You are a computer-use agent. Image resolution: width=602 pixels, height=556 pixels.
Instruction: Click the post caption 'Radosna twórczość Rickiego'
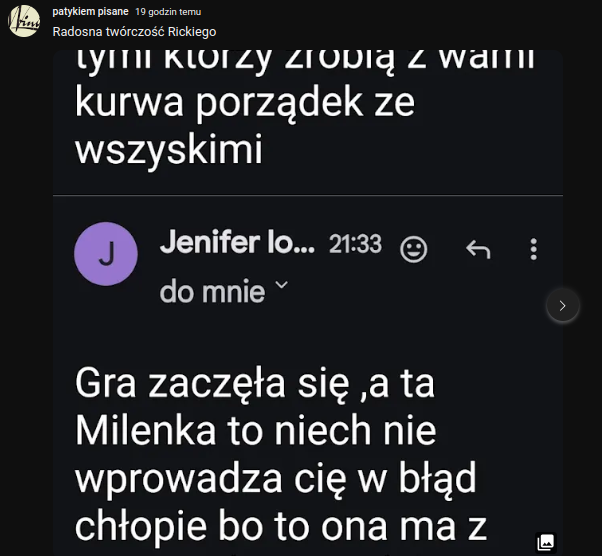point(134,32)
